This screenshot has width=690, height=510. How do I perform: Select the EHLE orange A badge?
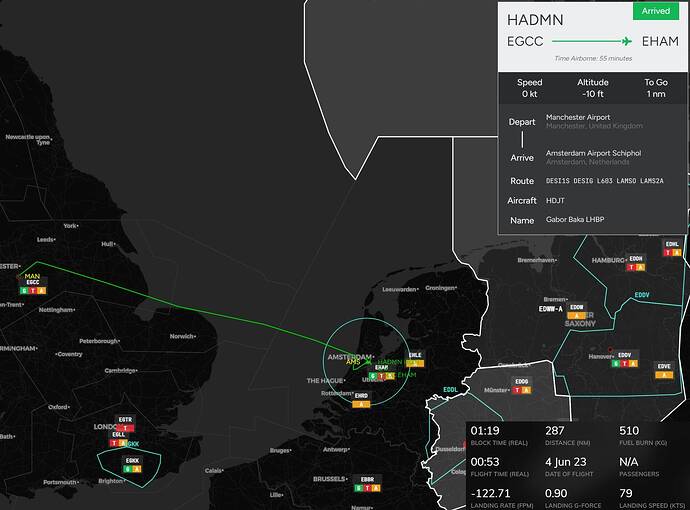[x=415, y=363]
